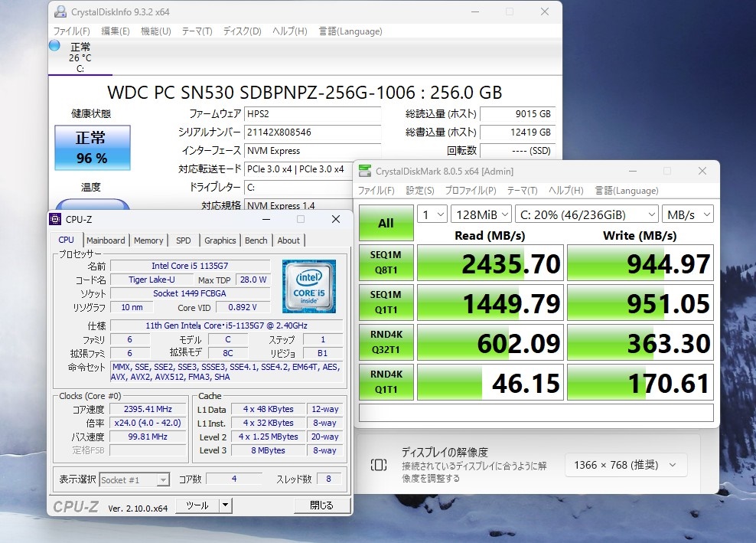Viewport: 756px width, 543px height.
Task: Open the C: 20% (46/236GiB) drive dropdown
Action: coord(587,214)
